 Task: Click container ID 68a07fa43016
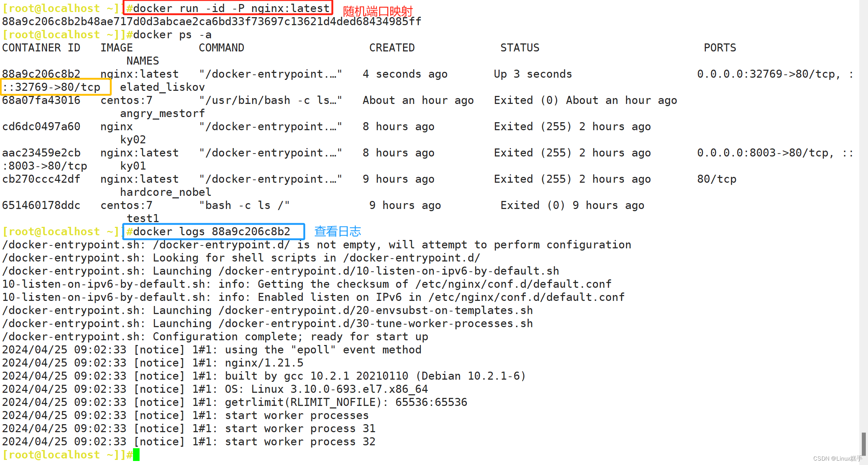coord(41,100)
